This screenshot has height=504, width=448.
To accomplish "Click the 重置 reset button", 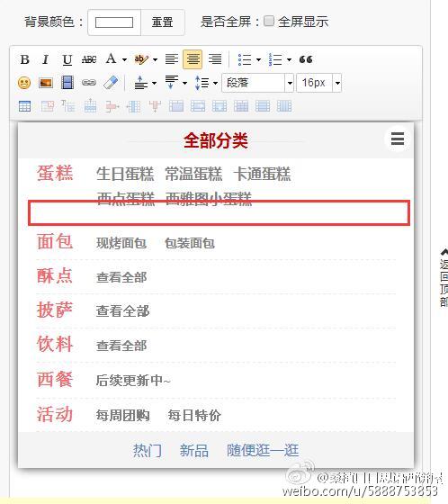I will point(162,22).
